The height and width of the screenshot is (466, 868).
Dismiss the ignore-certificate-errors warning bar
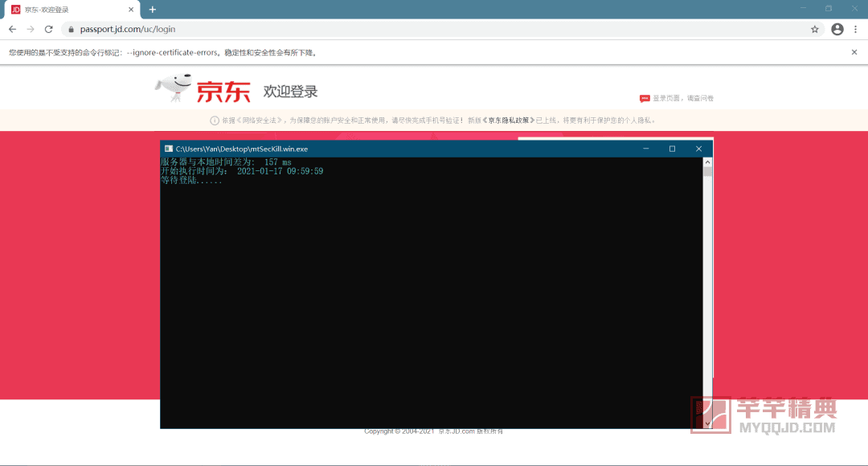click(854, 52)
